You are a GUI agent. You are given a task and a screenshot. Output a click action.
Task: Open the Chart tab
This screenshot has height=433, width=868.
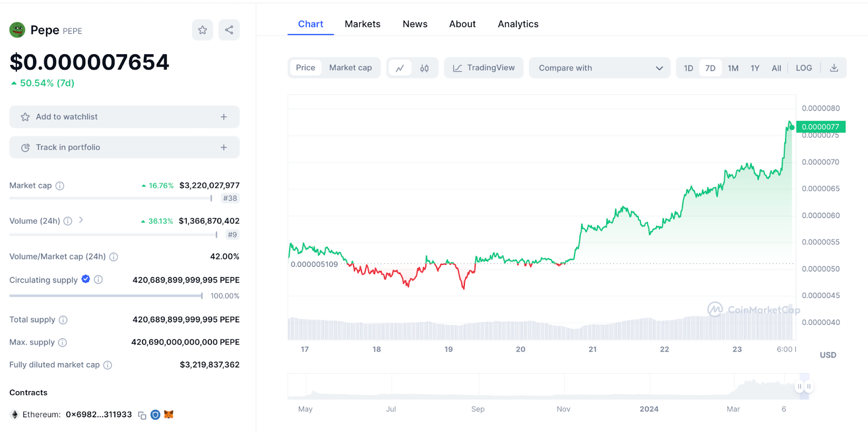pos(310,24)
